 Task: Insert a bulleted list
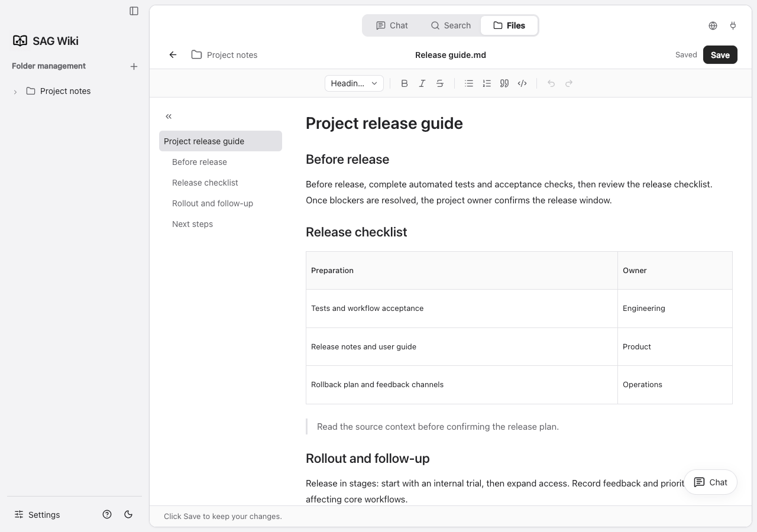[x=469, y=83]
